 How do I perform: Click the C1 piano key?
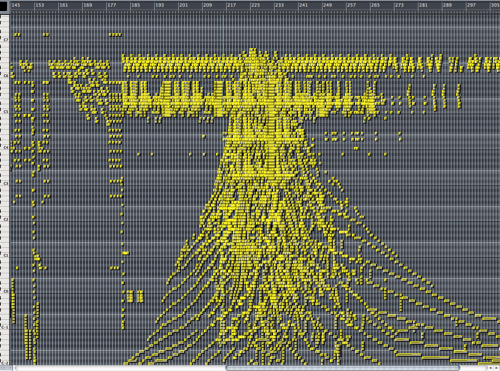point(5,256)
